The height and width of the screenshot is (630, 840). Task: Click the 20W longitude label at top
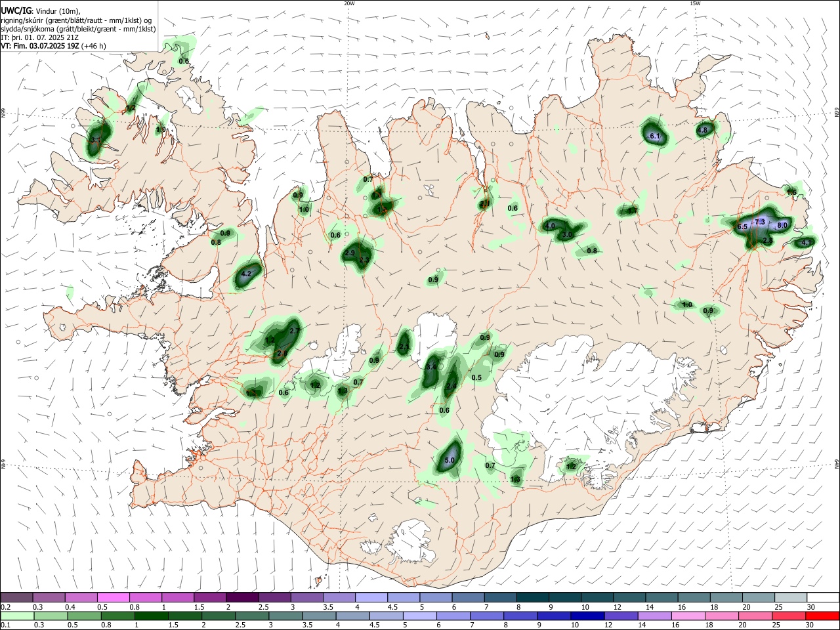[349, 3]
